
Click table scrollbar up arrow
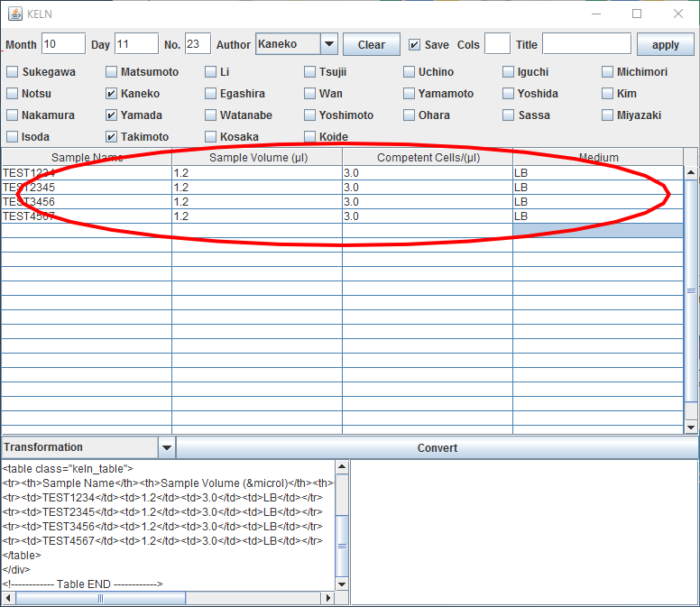(x=691, y=172)
